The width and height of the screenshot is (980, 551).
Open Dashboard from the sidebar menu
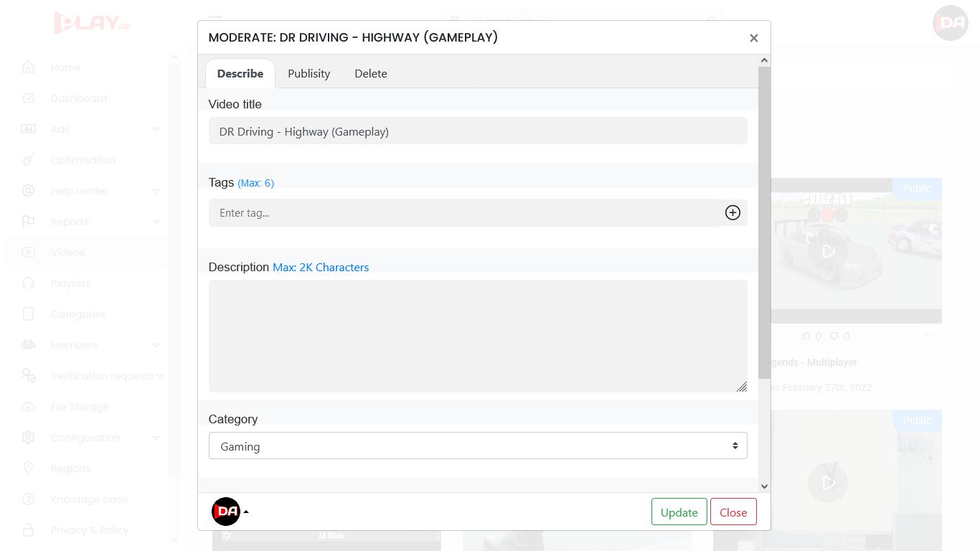pyautogui.click(x=79, y=98)
